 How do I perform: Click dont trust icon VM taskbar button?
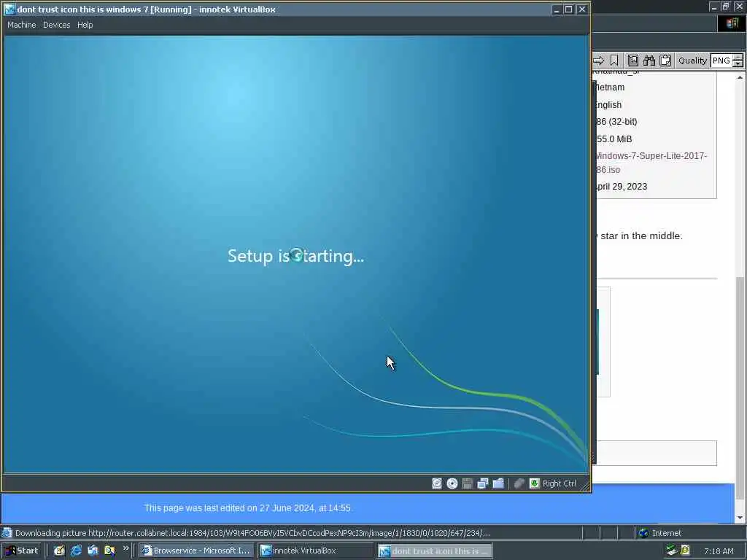435,551
